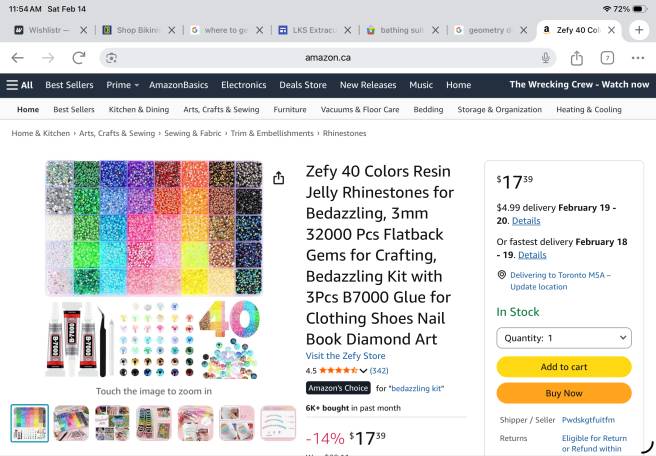Visit the Zefy Store link
Viewport: 656px width, 456px height.
(345, 356)
